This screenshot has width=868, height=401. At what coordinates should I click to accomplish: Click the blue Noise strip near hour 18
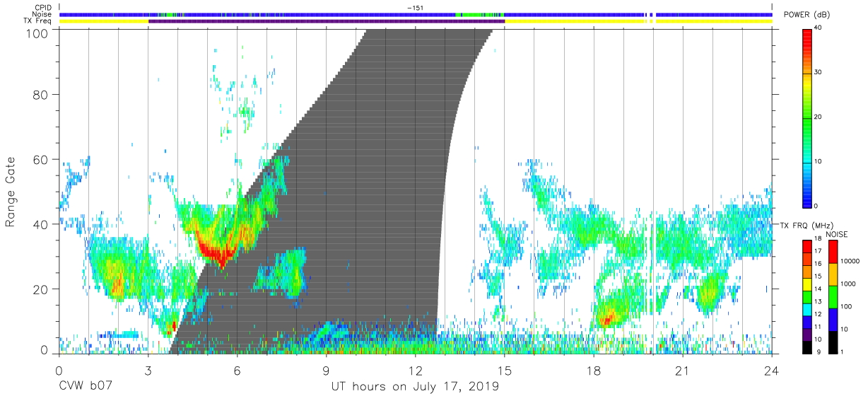click(594, 14)
